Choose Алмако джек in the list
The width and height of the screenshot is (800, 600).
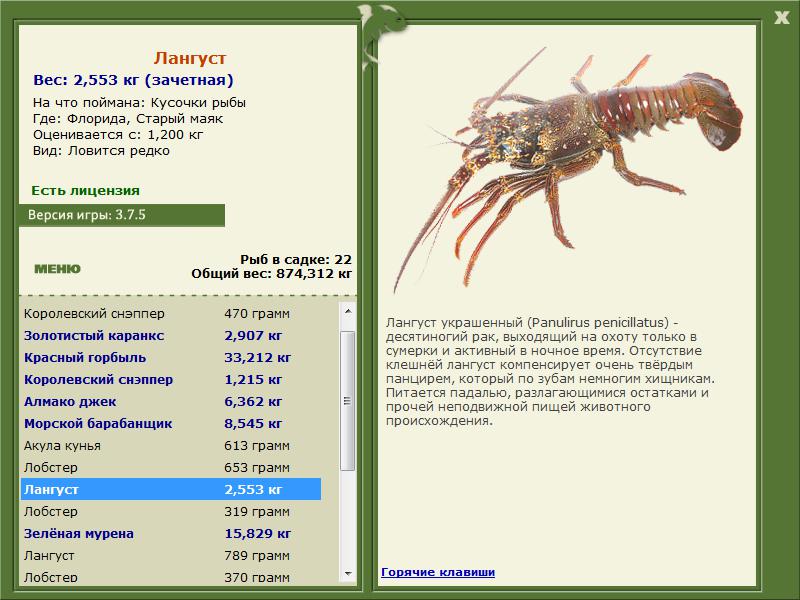click(171, 402)
